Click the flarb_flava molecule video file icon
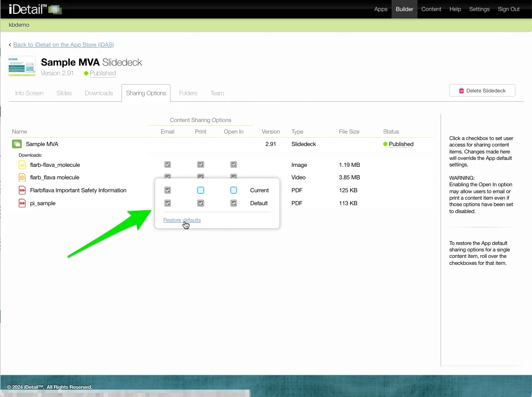Viewport: 532px width, 397px height. click(x=22, y=177)
